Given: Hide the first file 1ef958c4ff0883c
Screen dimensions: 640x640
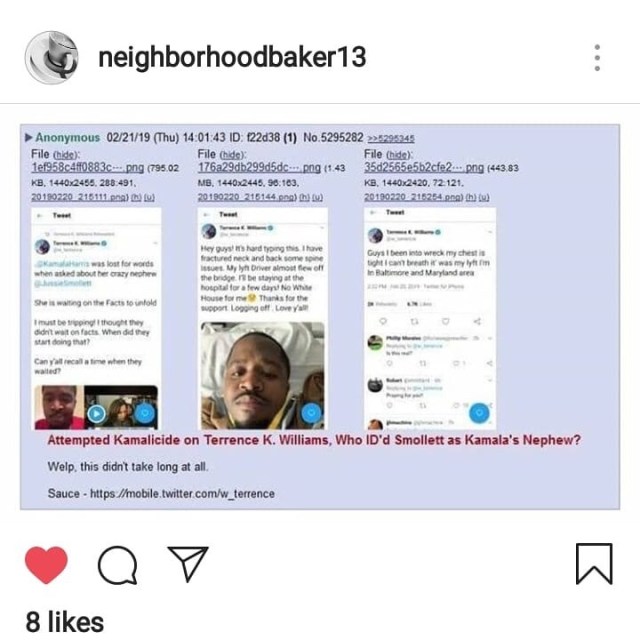Looking at the screenshot, I should click(66, 155).
